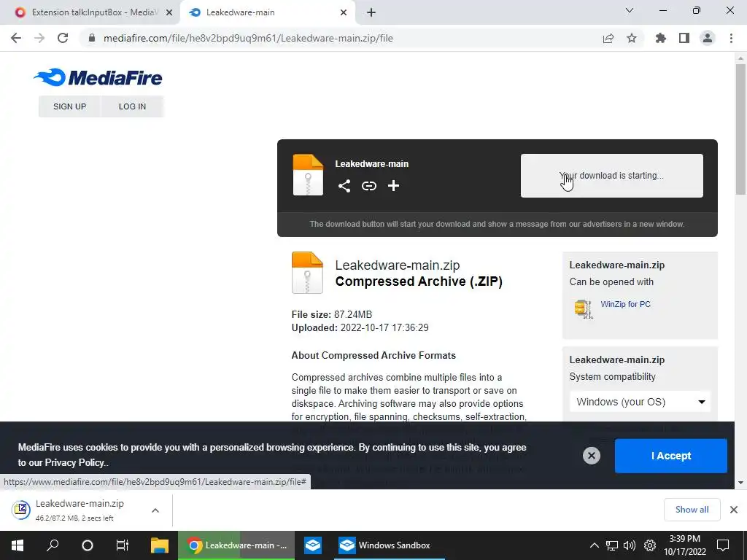
Task: Open the WinZip for PC link
Action: point(625,304)
